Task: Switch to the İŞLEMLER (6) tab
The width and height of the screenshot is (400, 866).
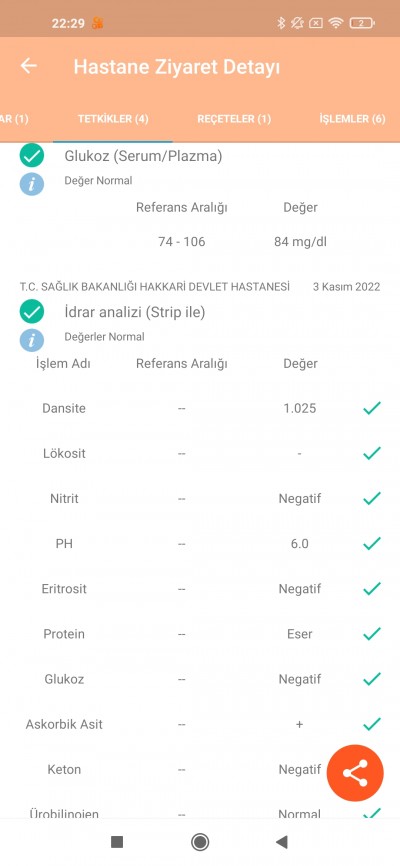Action: 352,119
